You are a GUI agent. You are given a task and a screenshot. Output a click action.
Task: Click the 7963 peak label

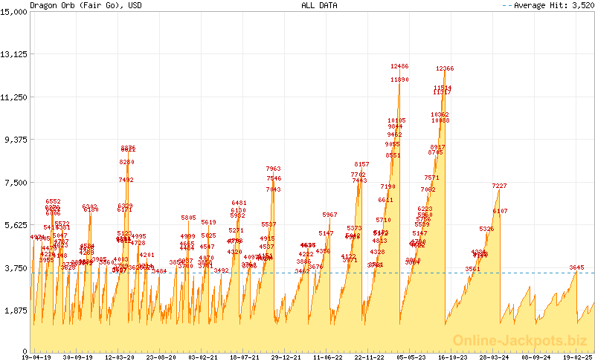pyautogui.click(x=273, y=169)
